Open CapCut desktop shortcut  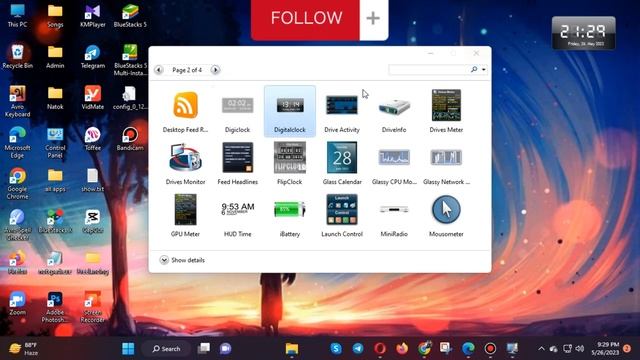pos(93,221)
